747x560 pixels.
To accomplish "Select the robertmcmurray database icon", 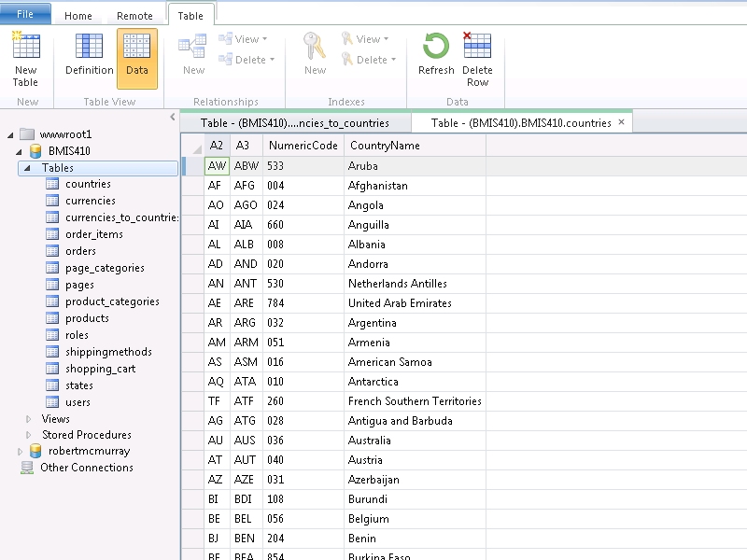I will 36,451.
